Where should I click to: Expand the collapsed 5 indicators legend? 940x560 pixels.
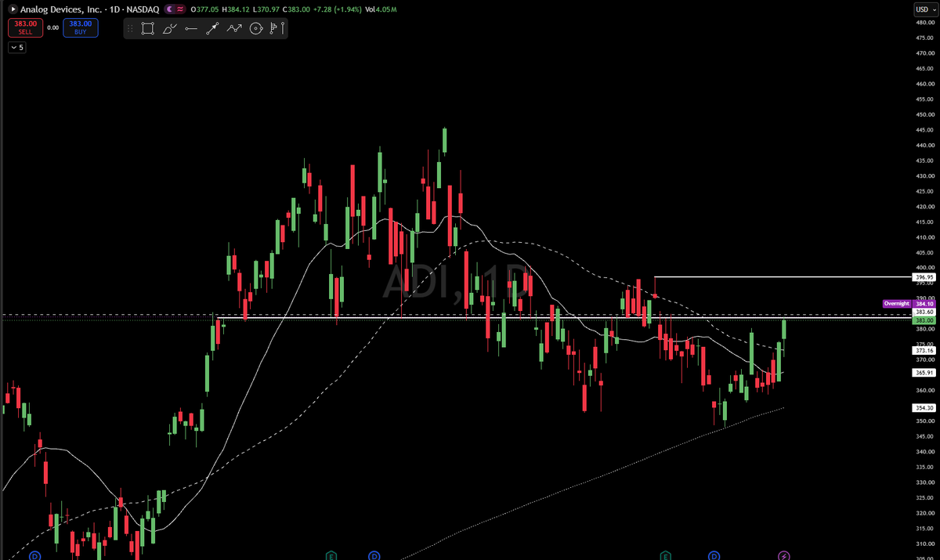(17, 48)
